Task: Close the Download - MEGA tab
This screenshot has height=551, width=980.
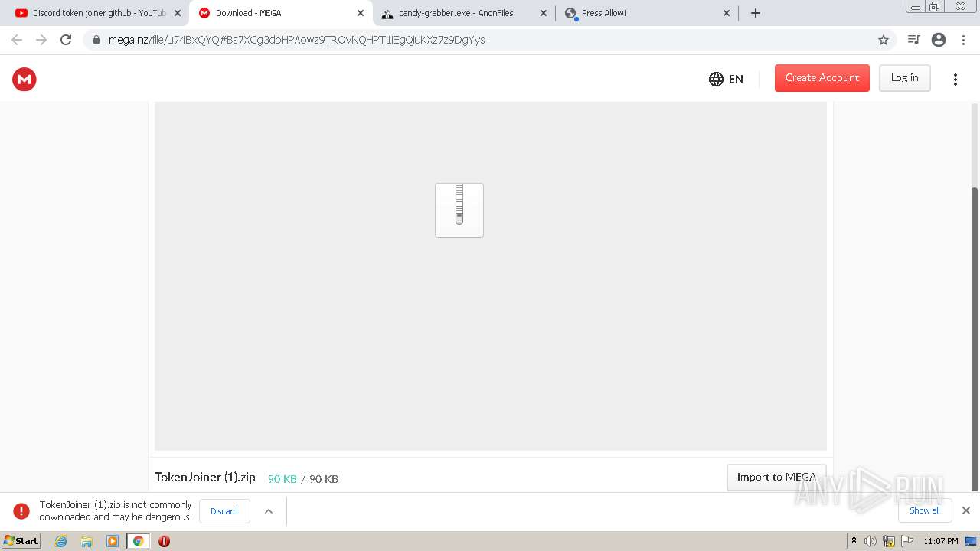Action: [x=361, y=13]
